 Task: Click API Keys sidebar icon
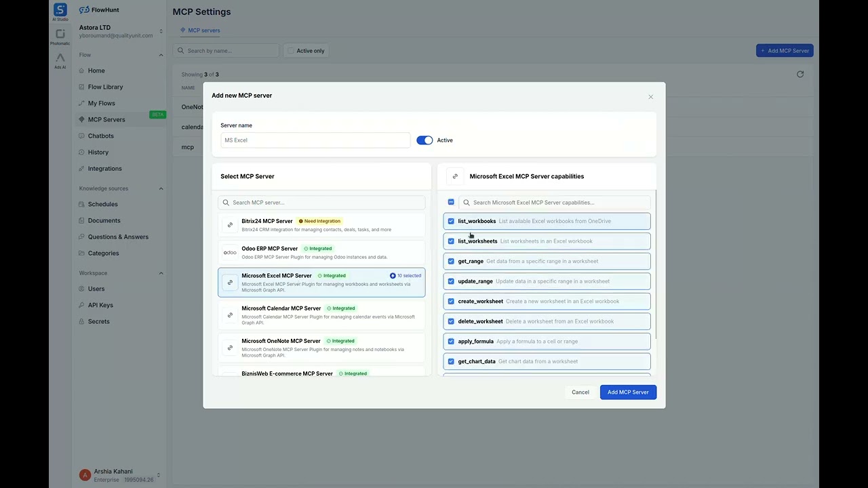(x=82, y=305)
